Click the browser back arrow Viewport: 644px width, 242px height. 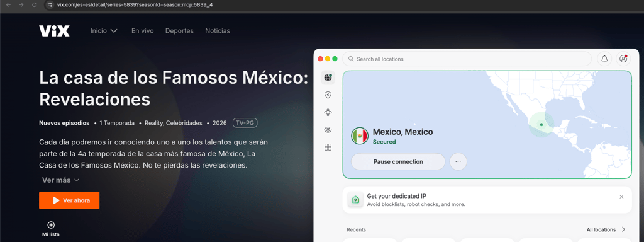pyautogui.click(x=8, y=5)
